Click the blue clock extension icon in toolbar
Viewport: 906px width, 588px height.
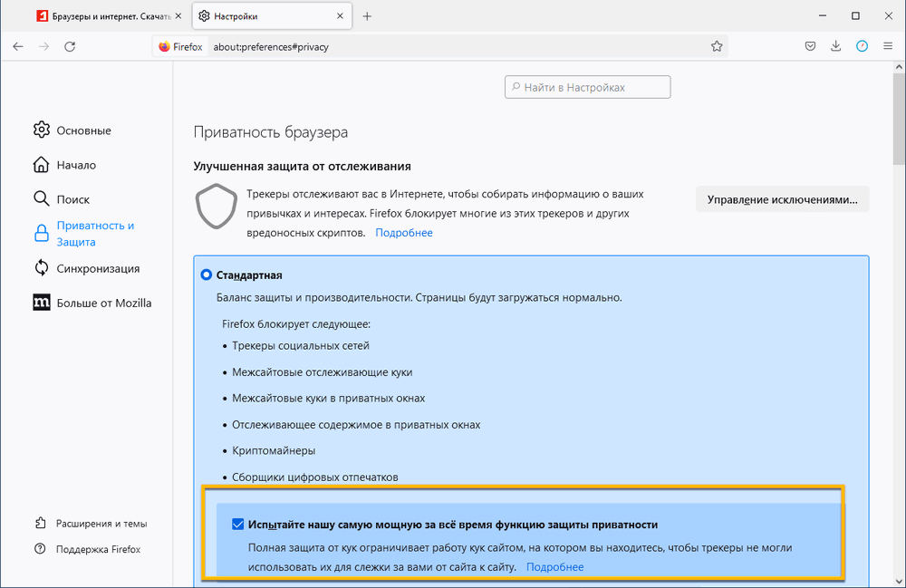[x=862, y=46]
